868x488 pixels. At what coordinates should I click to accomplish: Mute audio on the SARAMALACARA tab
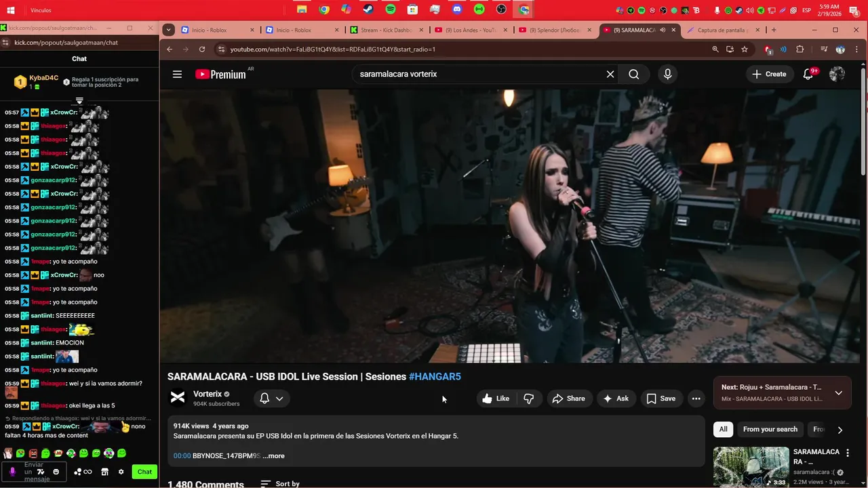tap(663, 30)
